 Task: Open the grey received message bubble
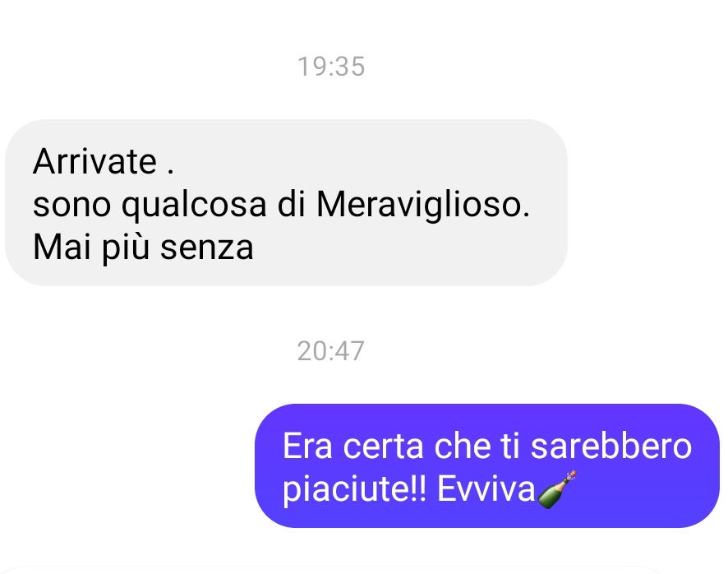click(286, 202)
